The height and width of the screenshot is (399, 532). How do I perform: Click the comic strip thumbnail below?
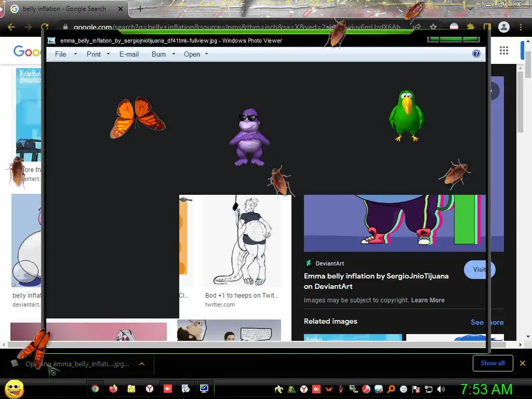229,330
